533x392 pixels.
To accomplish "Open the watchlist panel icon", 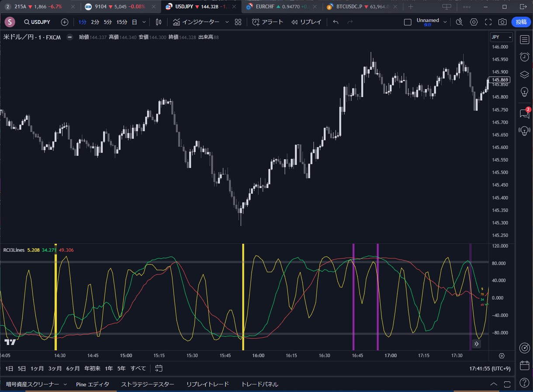I will 525,40.
